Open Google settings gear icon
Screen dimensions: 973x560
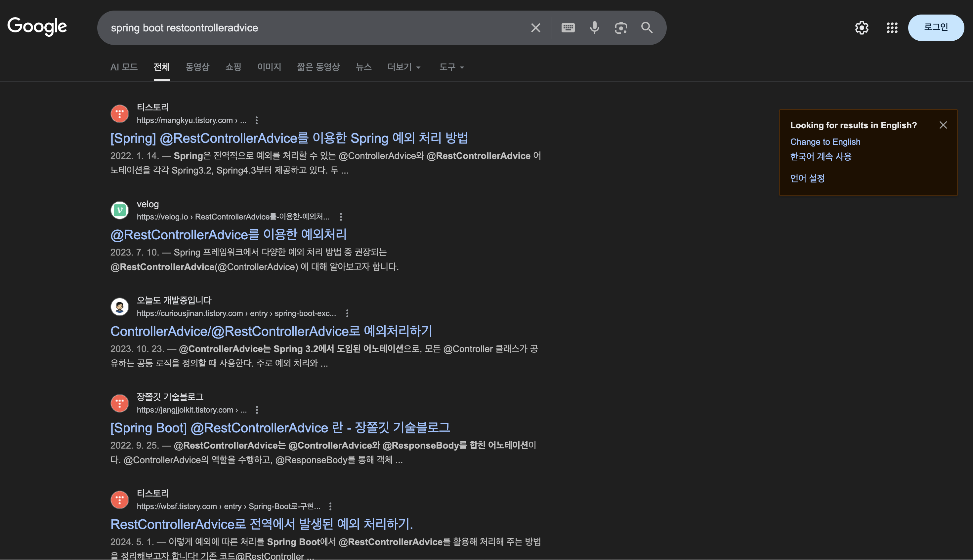(x=862, y=28)
